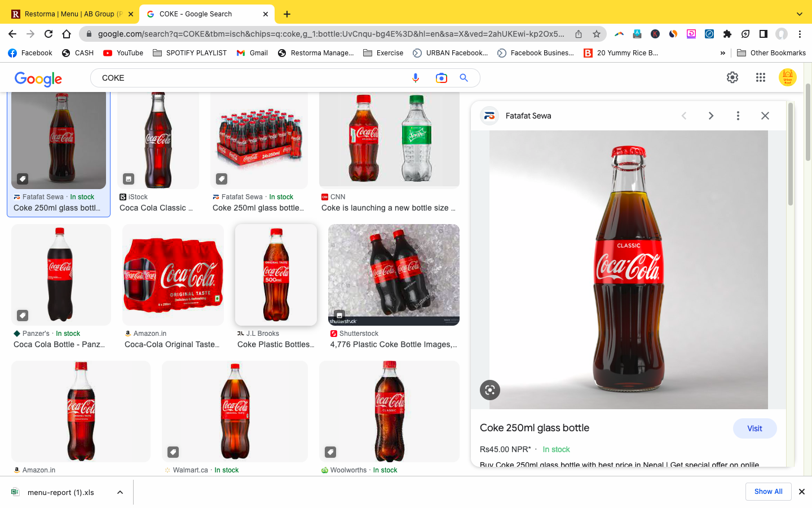This screenshot has height=508, width=812.
Task: Open iStock Coca Cola Classic result
Action: (156, 208)
